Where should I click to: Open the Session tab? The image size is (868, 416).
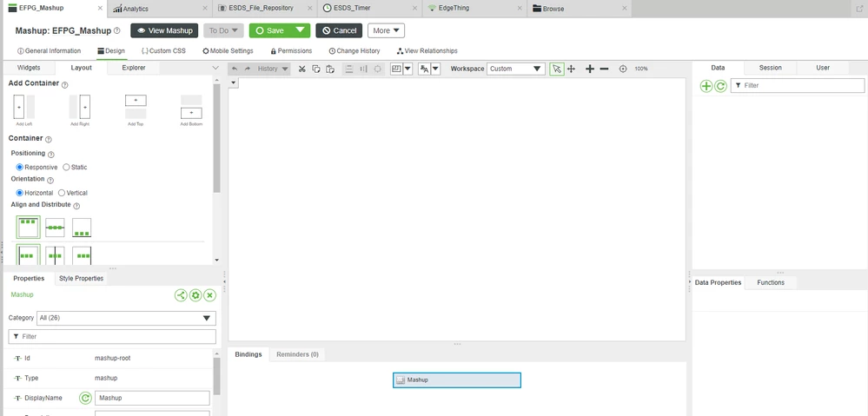click(770, 68)
